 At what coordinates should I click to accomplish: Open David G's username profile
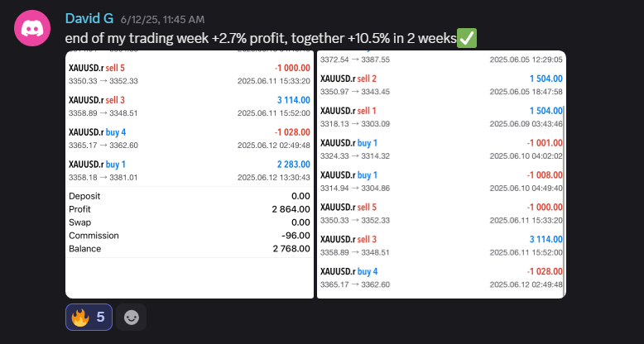89,18
